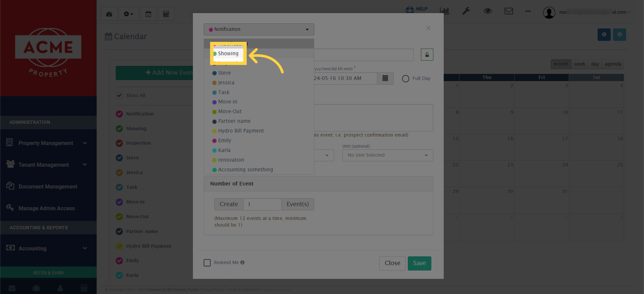Click the wrench tools icon

coord(466,11)
